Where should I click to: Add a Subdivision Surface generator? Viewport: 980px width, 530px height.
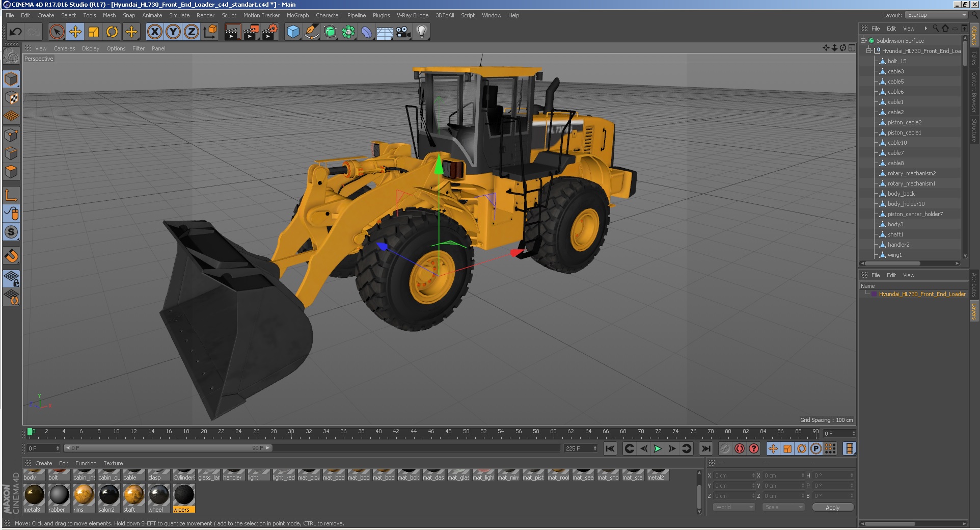point(330,32)
